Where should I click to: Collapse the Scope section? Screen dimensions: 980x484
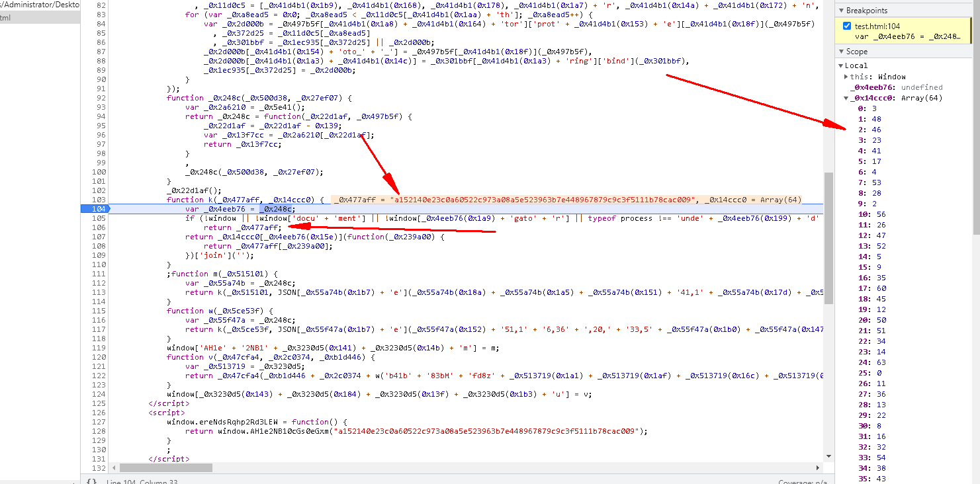(x=842, y=51)
